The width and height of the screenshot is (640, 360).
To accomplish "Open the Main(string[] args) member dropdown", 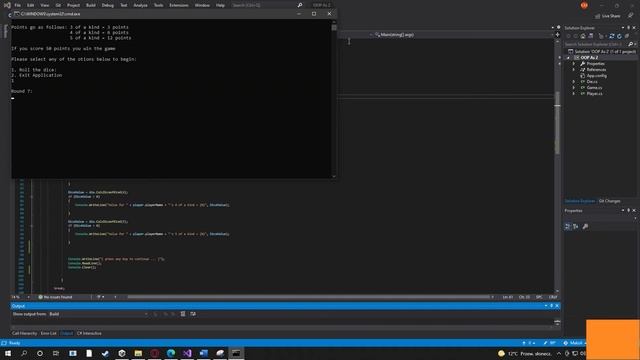I will click(x=463, y=35).
